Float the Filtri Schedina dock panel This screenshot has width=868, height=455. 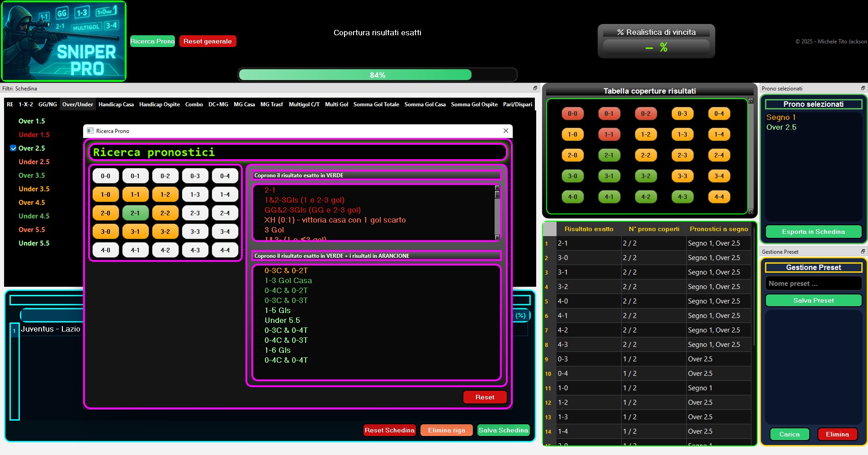click(x=535, y=88)
